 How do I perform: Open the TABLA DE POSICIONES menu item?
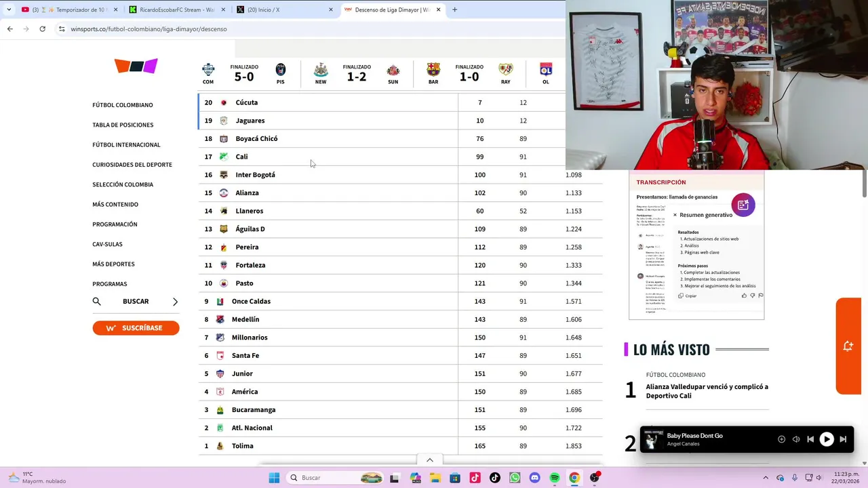pos(123,125)
